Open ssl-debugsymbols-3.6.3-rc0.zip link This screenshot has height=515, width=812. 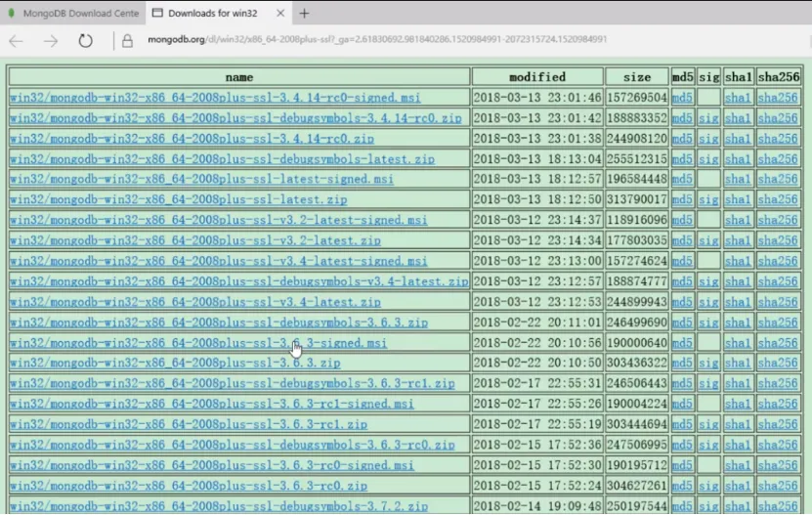232,445
